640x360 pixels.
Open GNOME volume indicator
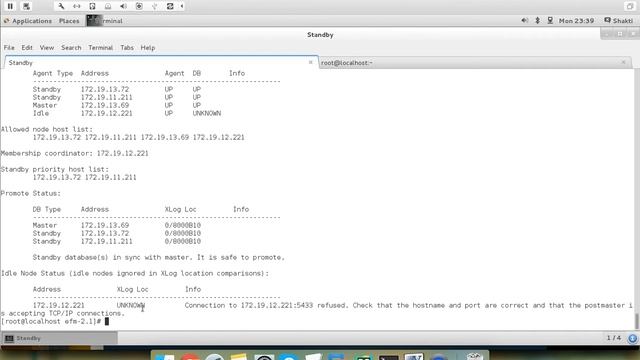click(524, 20)
